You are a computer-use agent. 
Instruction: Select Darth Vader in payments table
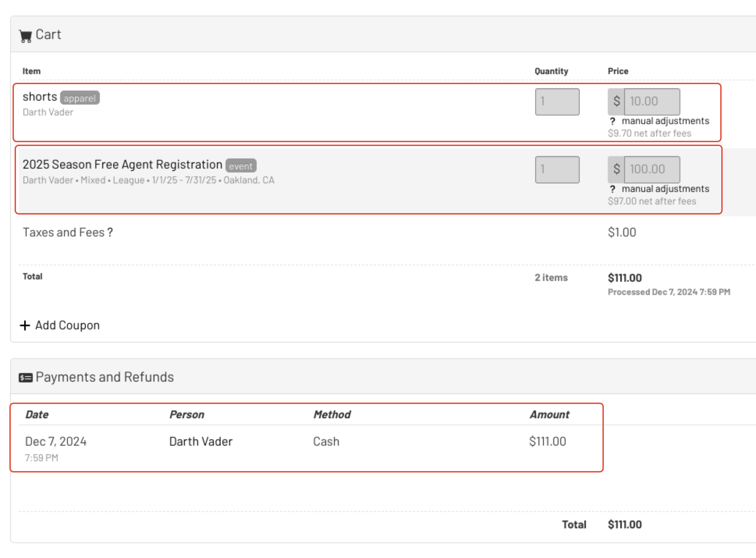click(x=201, y=442)
